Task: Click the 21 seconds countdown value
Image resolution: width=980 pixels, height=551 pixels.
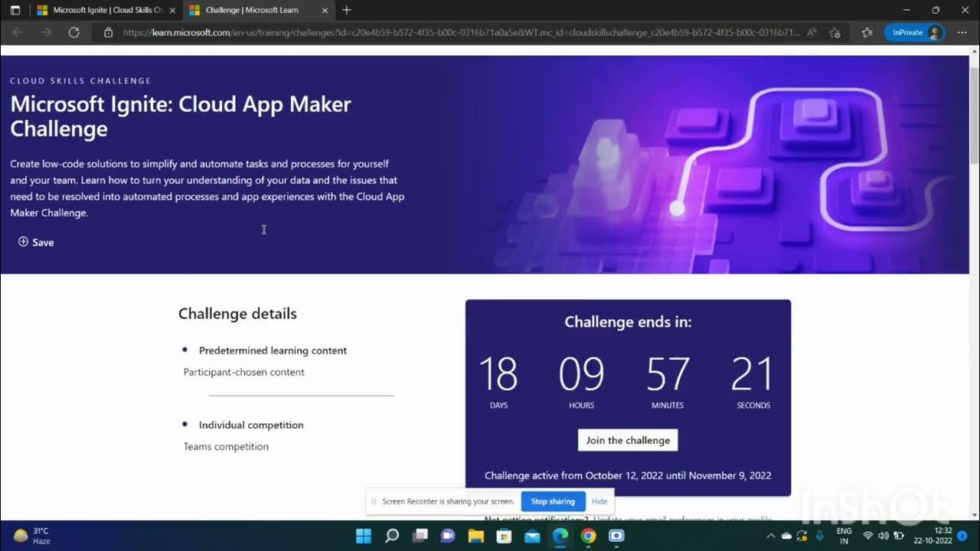Action: (x=752, y=374)
